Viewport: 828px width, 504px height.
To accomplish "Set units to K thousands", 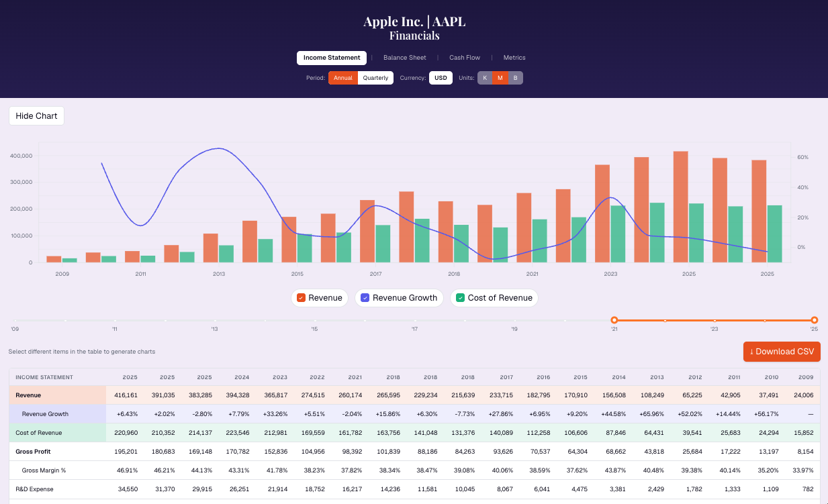I will pyautogui.click(x=485, y=78).
